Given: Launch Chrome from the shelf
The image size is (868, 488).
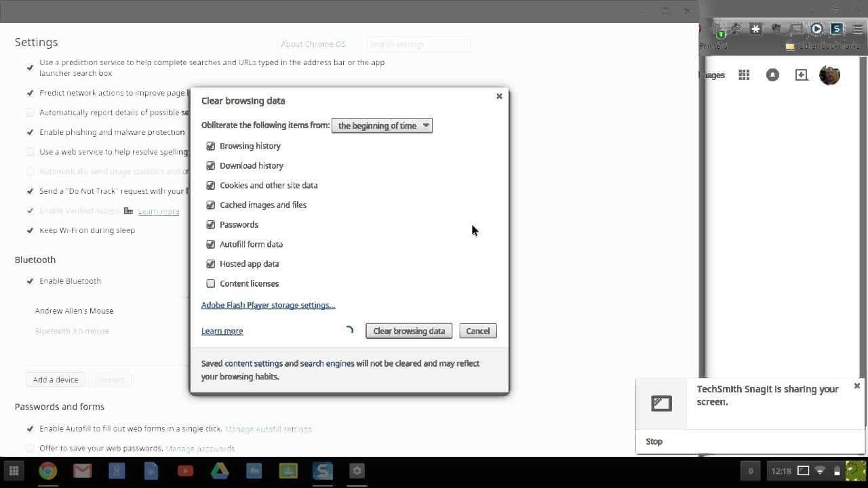Looking at the screenshot, I should click(47, 471).
